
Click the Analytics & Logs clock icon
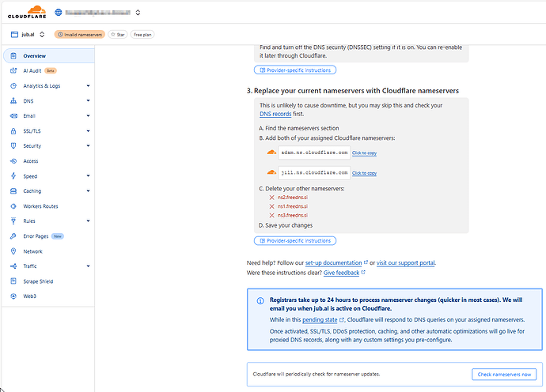tap(13, 86)
